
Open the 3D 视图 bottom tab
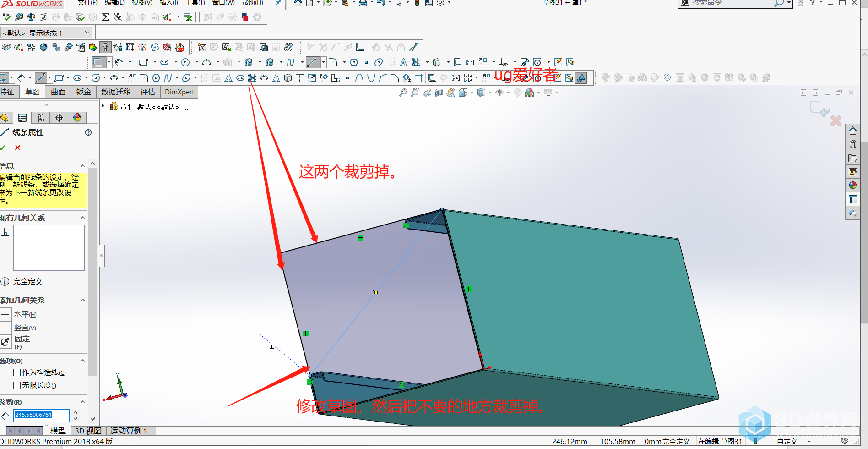(x=88, y=431)
